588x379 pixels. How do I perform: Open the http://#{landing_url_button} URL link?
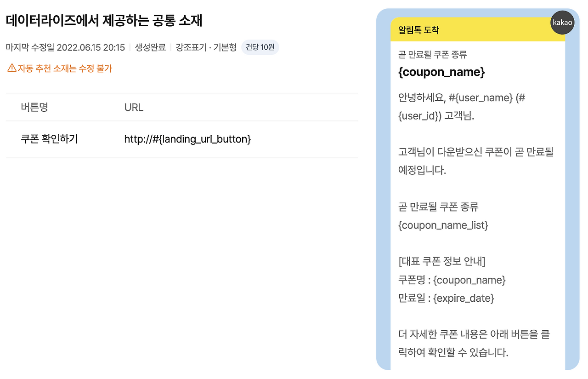(187, 139)
